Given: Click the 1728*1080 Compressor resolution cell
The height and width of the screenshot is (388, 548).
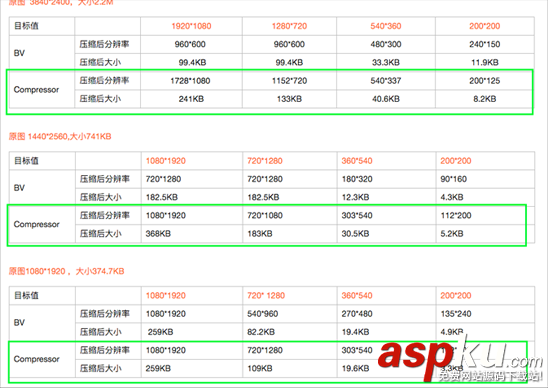Looking at the screenshot, I should pos(190,81).
